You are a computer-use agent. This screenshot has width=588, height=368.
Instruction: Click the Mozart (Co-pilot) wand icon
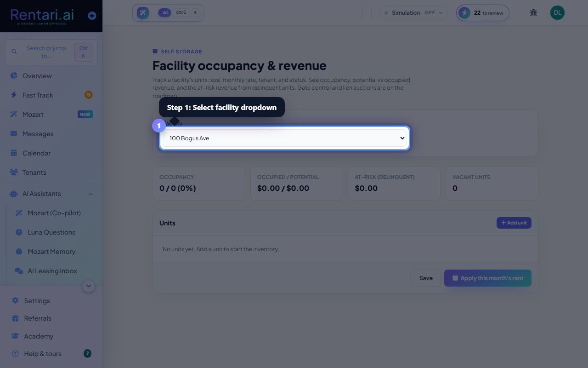click(x=19, y=213)
